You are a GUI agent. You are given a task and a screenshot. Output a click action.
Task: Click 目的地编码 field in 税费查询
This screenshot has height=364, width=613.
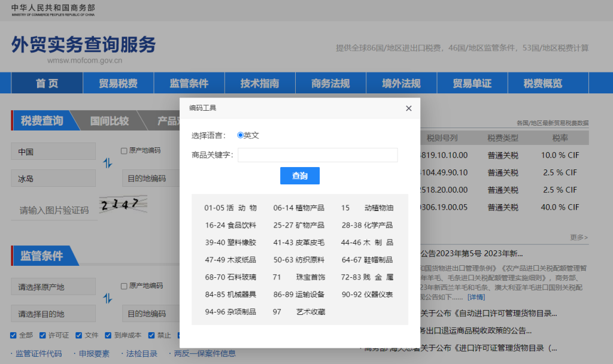coord(151,178)
